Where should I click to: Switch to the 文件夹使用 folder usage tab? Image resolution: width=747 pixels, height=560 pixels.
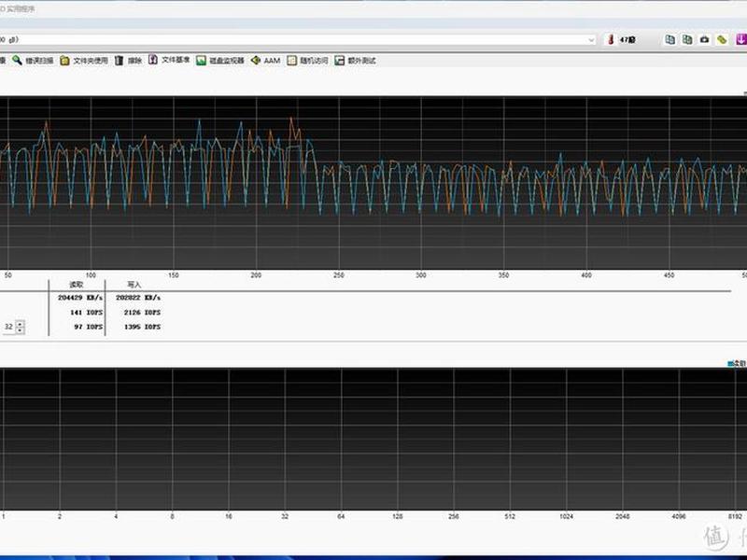pos(84,61)
